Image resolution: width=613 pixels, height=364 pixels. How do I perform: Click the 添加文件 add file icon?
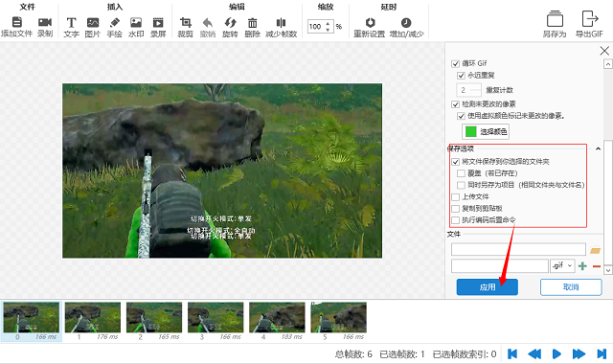click(17, 22)
